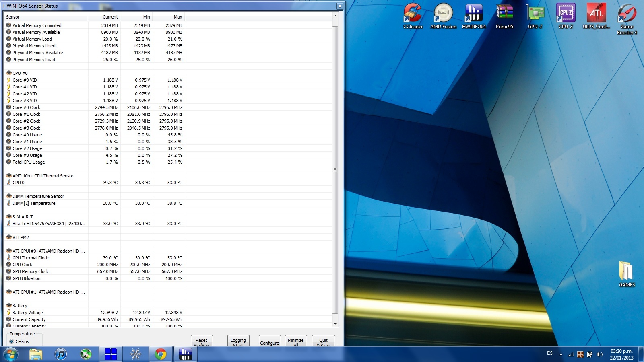Click the HWiNFO64 taskbar button
Screen dimensions: 644x362
pos(185,354)
